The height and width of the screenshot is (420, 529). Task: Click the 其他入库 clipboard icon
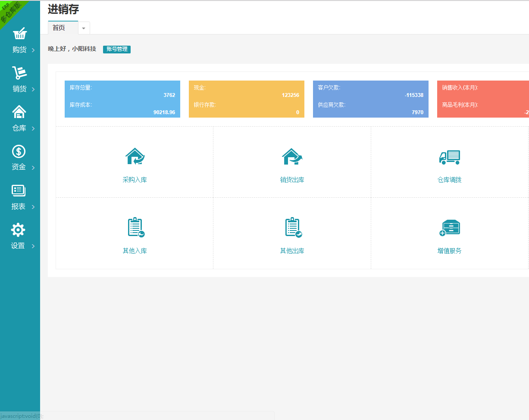[x=136, y=227]
